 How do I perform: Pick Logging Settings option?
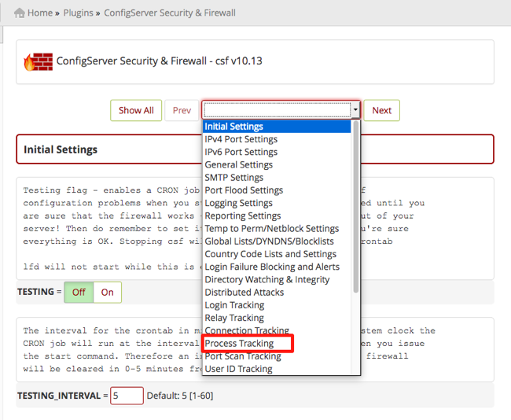pyautogui.click(x=277, y=203)
